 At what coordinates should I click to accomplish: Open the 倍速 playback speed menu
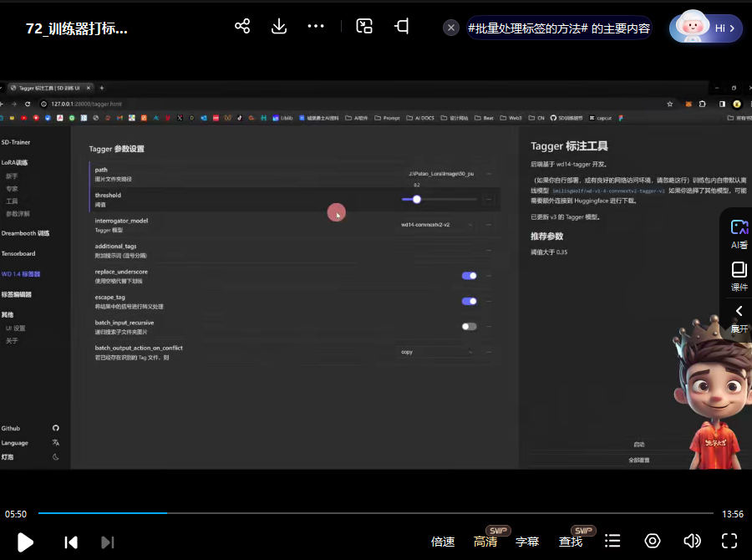pyautogui.click(x=443, y=542)
